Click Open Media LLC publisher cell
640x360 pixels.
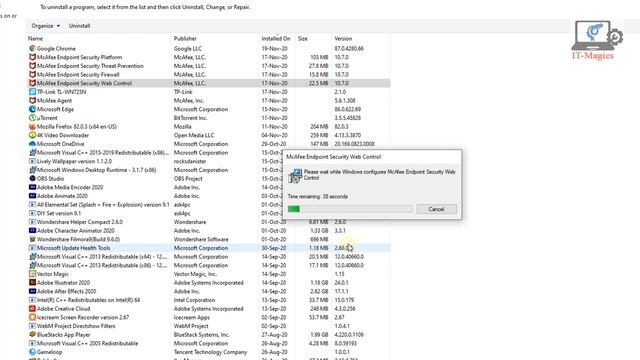click(194, 135)
